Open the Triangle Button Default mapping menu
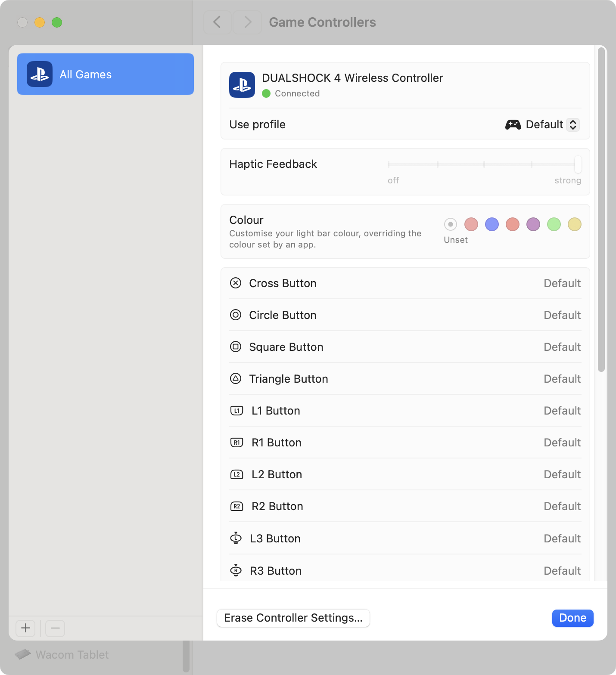The height and width of the screenshot is (675, 616). 562,379
